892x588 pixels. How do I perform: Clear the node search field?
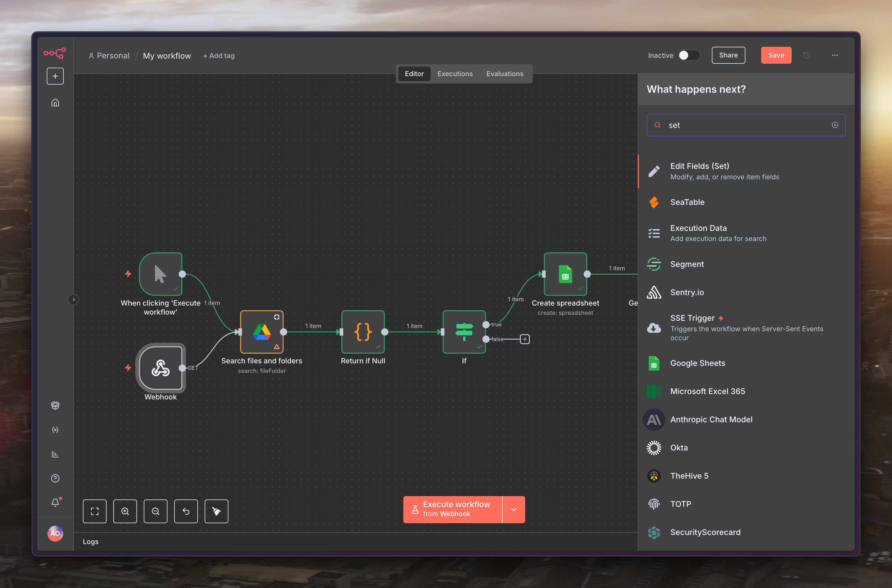(x=835, y=125)
